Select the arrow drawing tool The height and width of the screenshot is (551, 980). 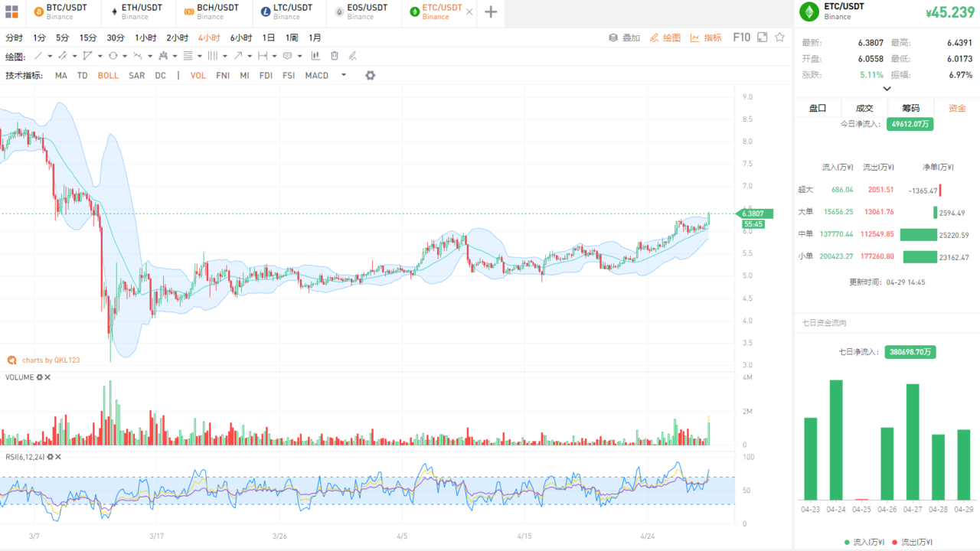coord(238,56)
